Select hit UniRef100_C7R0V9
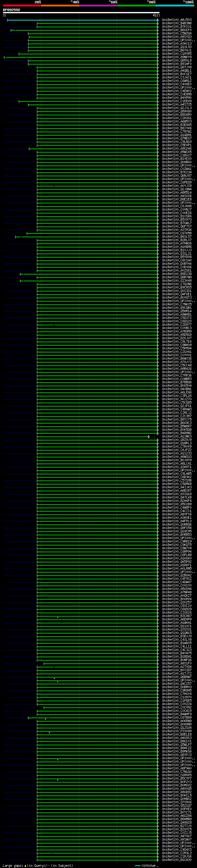 177,446
